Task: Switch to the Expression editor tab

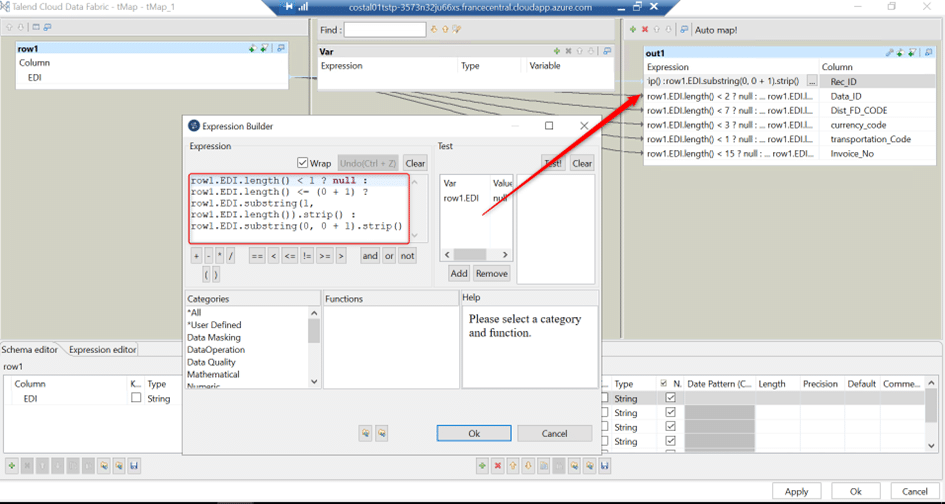Action: (x=102, y=350)
